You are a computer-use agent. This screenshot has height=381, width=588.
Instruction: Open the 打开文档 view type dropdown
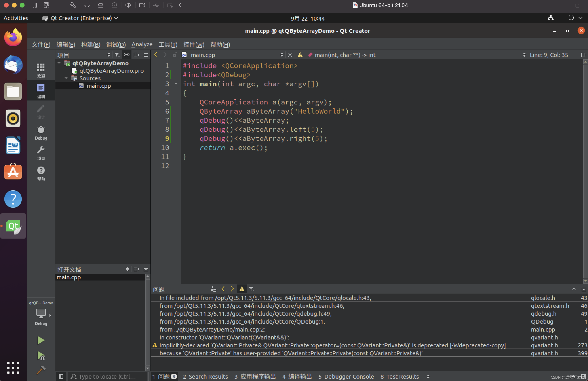(x=93, y=269)
